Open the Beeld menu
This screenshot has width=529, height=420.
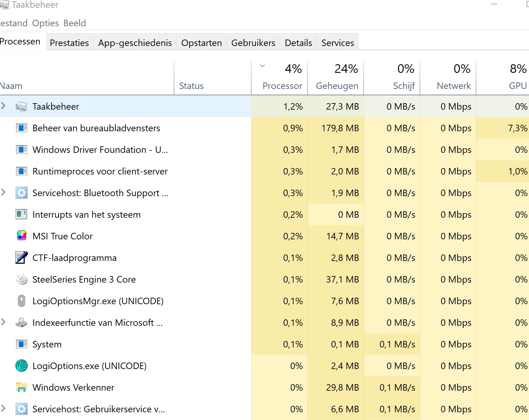[x=75, y=23]
